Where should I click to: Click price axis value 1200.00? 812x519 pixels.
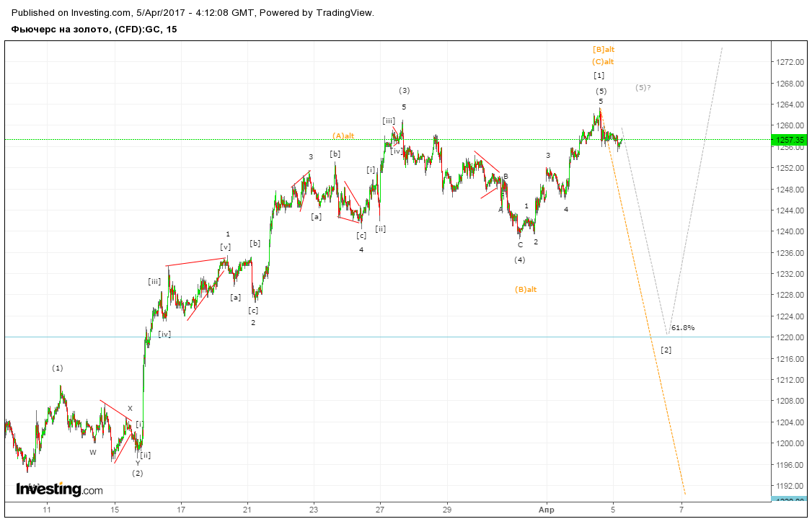pos(789,443)
